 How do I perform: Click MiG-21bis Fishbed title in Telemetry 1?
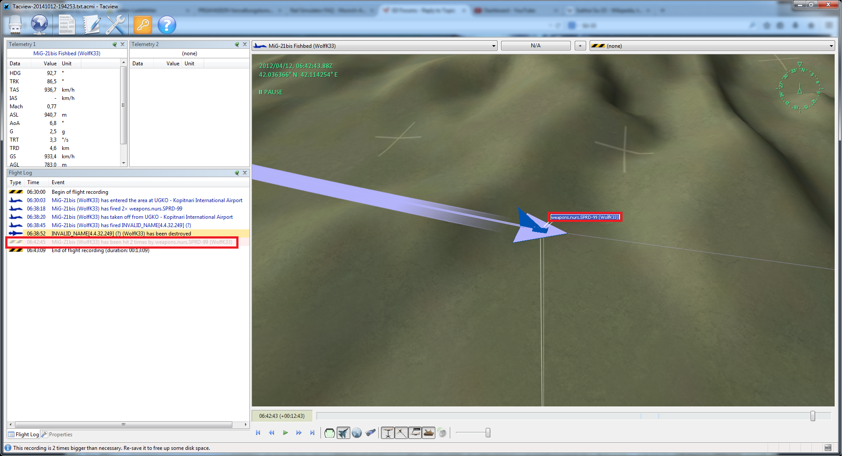67,53
